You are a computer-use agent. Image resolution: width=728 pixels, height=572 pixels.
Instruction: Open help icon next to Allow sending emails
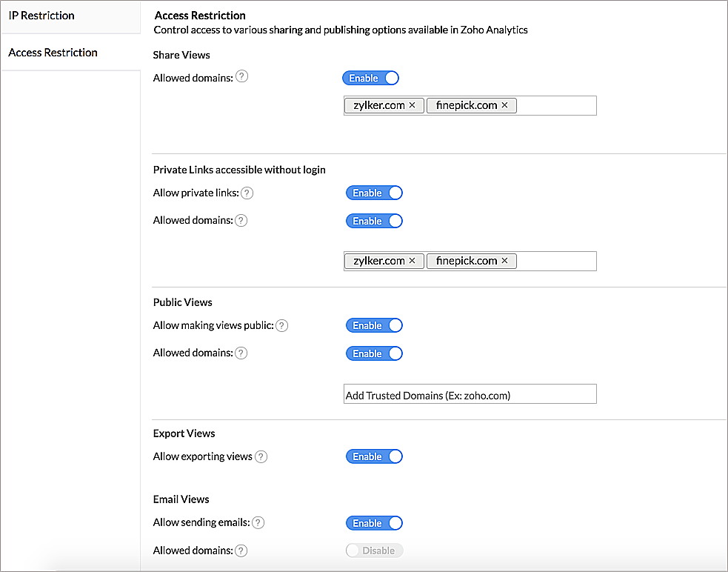point(258,523)
